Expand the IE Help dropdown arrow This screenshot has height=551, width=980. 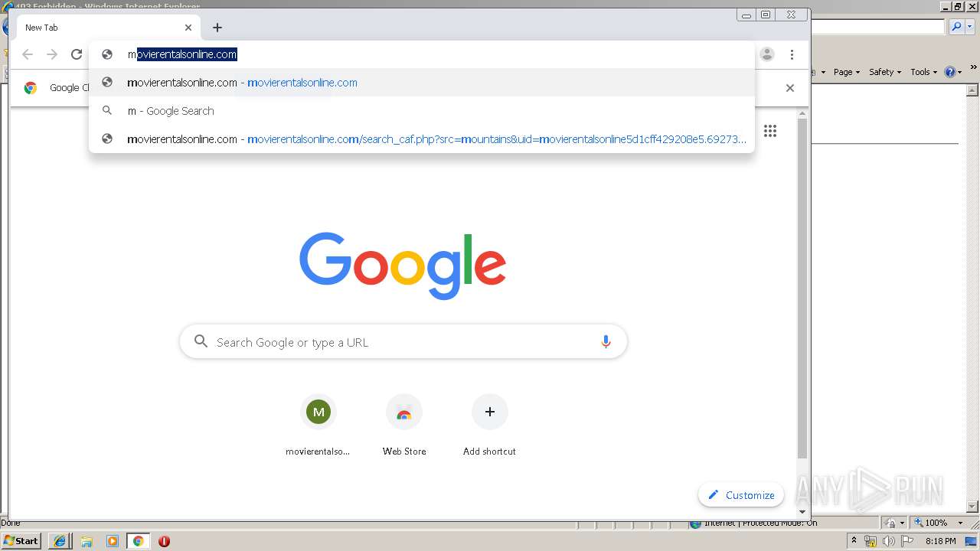coord(960,72)
